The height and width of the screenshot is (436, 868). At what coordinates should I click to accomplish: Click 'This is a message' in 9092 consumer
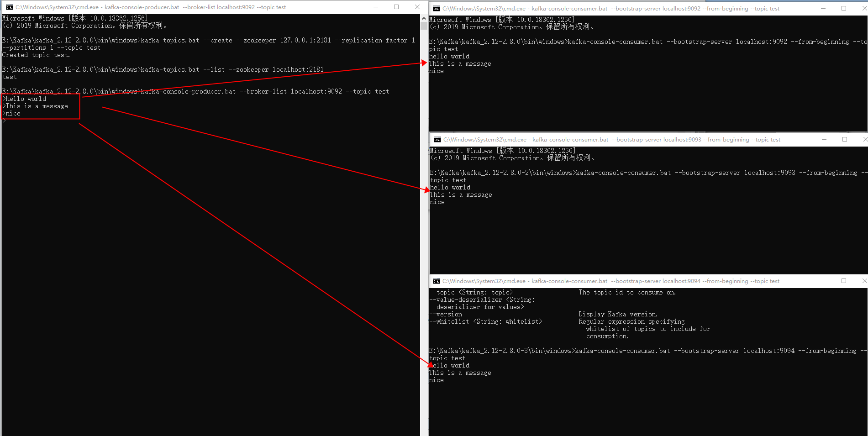click(460, 63)
